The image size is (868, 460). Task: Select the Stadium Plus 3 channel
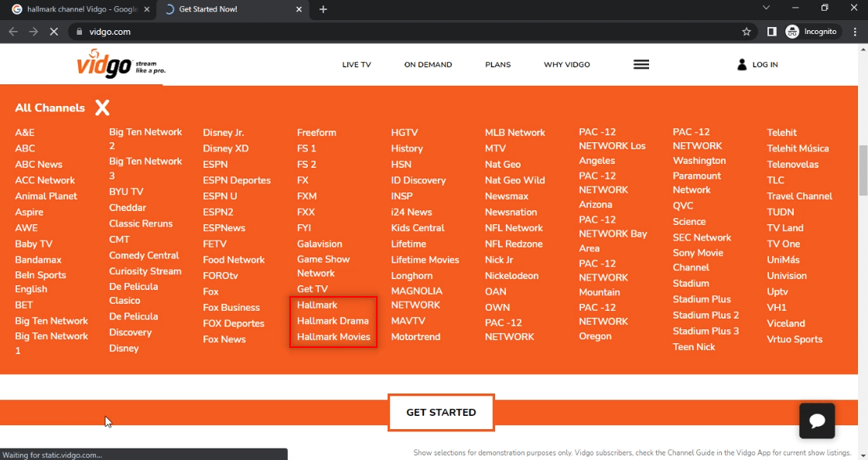tap(706, 331)
